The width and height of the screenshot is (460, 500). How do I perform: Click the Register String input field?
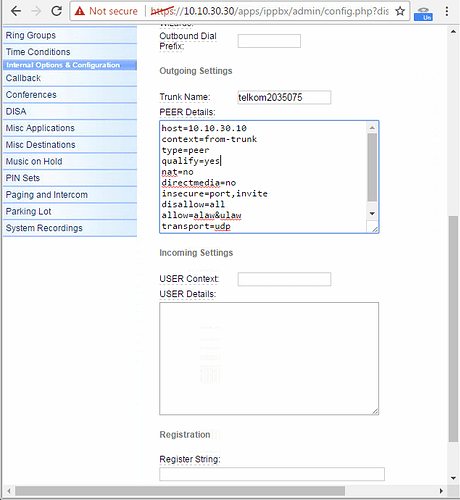pyautogui.click(x=272, y=474)
